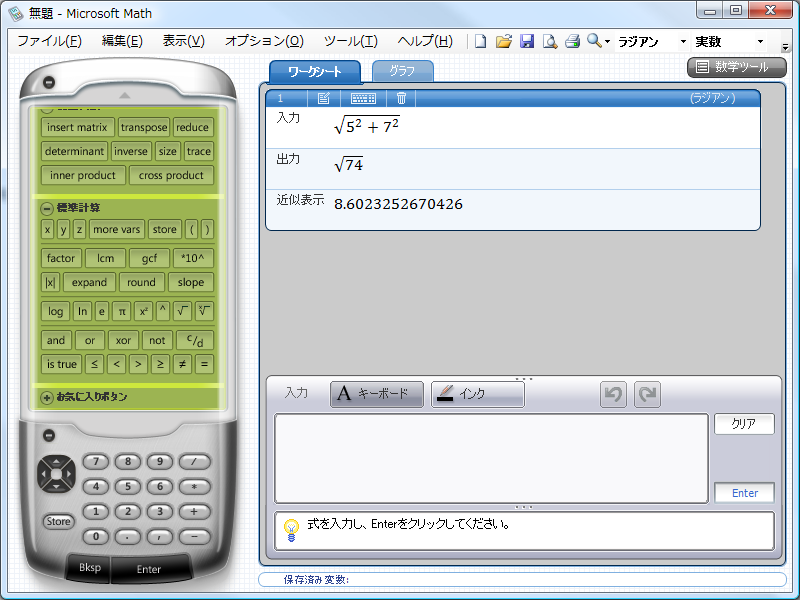Create a new worksheet with blank page icon
Image resolution: width=800 pixels, height=600 pixels.
click(x=481, y=41)
